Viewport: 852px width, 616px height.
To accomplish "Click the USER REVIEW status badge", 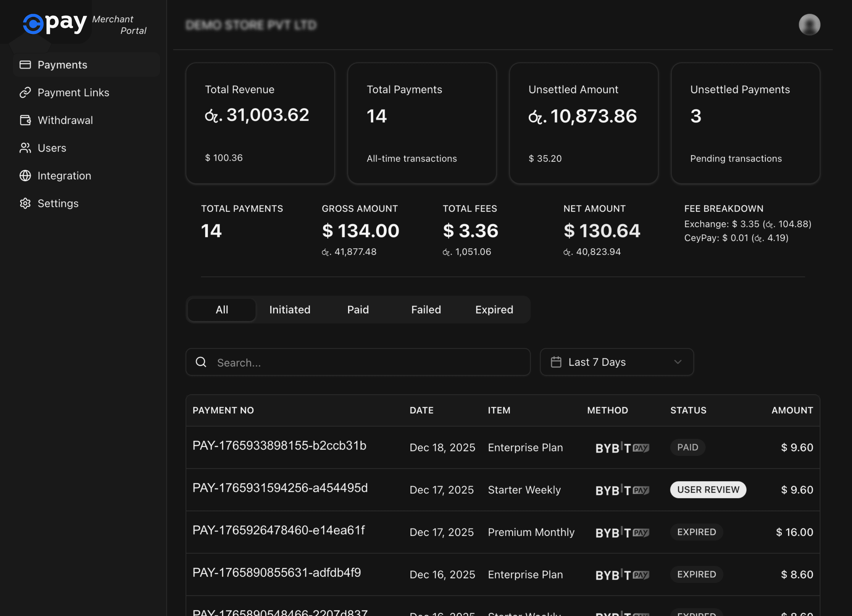I will pyautogui.click(x=708, y=489).
